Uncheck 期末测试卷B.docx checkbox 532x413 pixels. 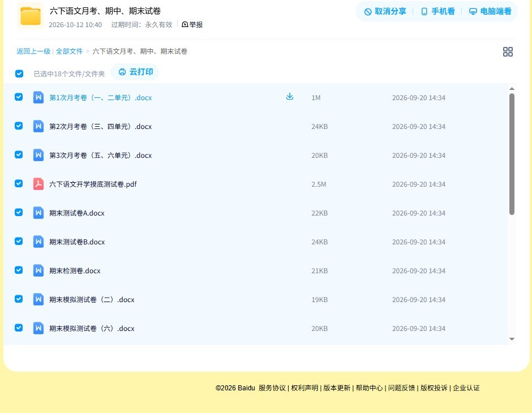19,241
